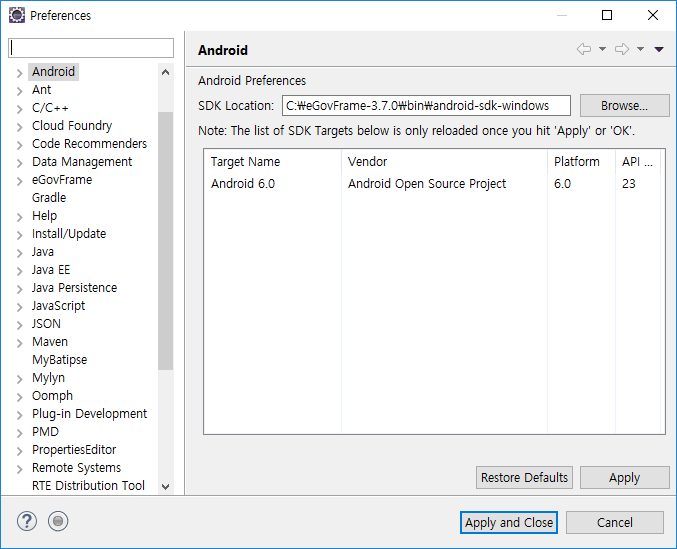The width and height of the screenshot is (677, 549).
Task: Expand the Oomph tree node
Action: click(19, 397)
